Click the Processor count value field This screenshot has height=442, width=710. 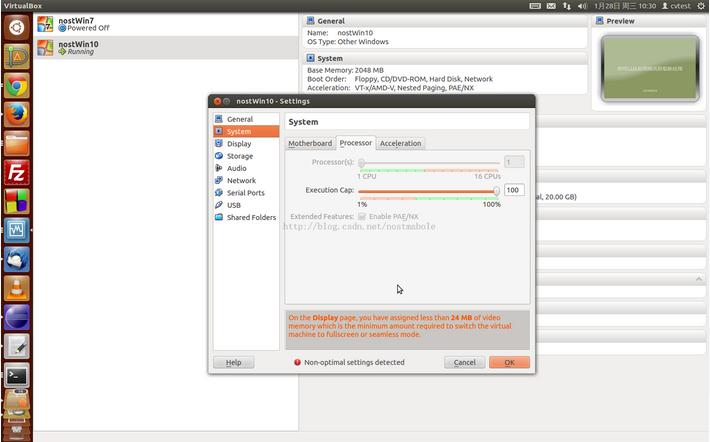click(x=514, y=162)
